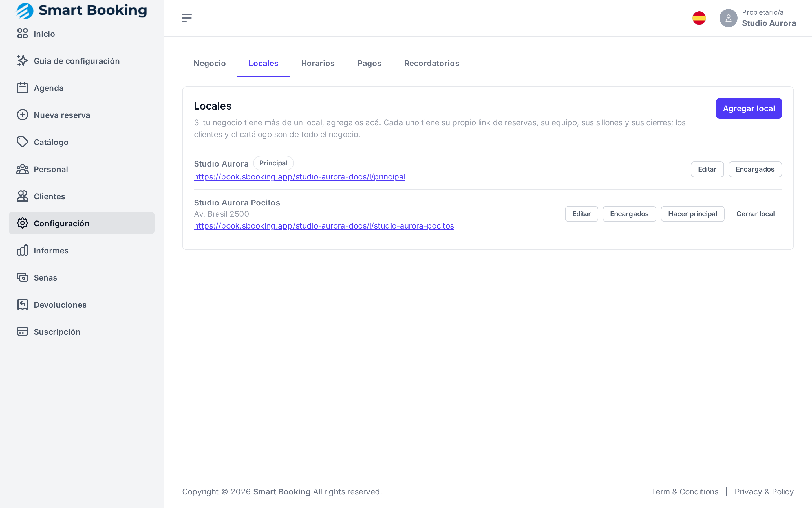Open the Term & Conditions link

[685, 492]
